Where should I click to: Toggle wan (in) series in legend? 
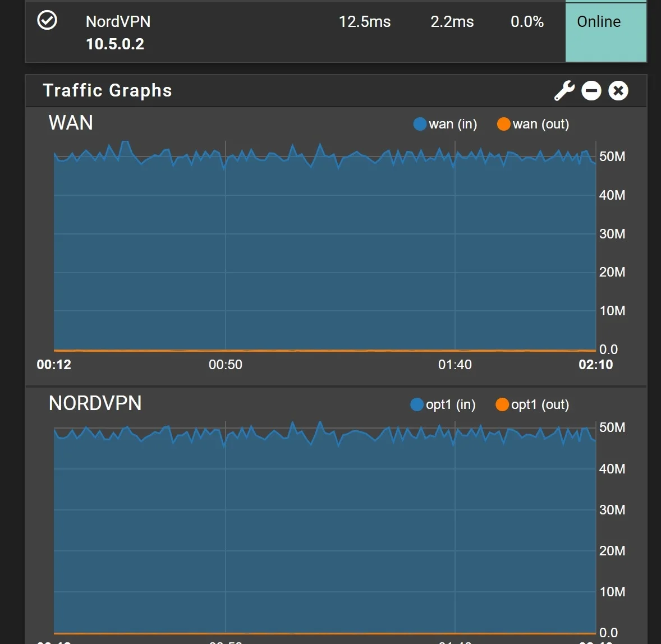point(445,124)
